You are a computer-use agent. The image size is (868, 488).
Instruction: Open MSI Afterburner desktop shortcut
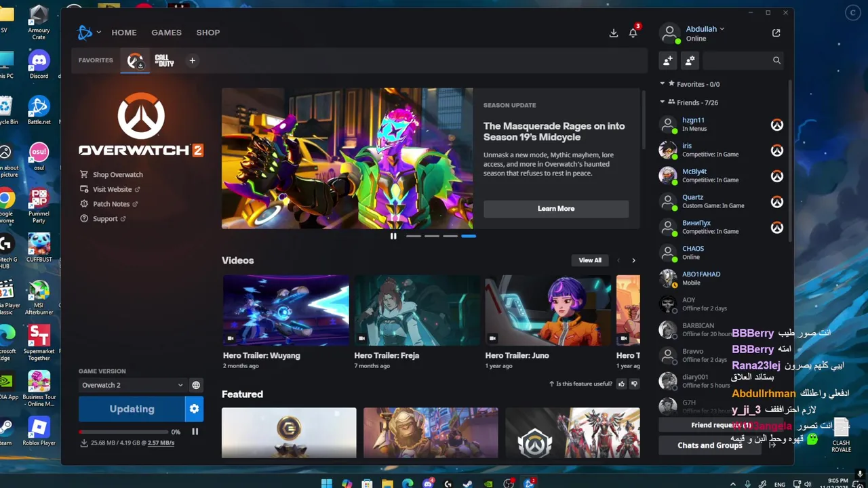click(x=39, y=298)
